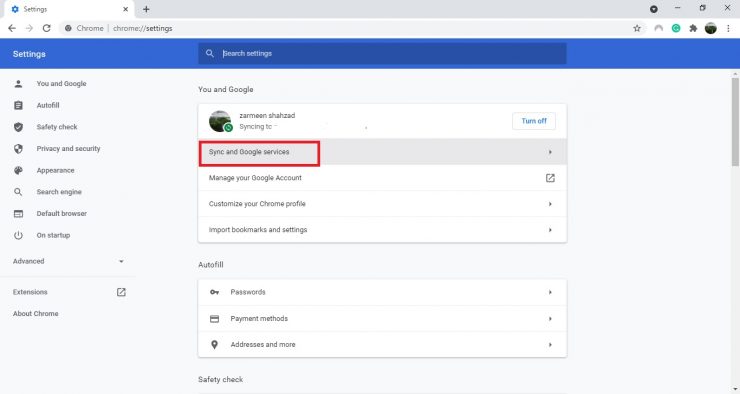Click the You and Google person icon
Viewport: 740px width, 394px height.
(18, 84)
